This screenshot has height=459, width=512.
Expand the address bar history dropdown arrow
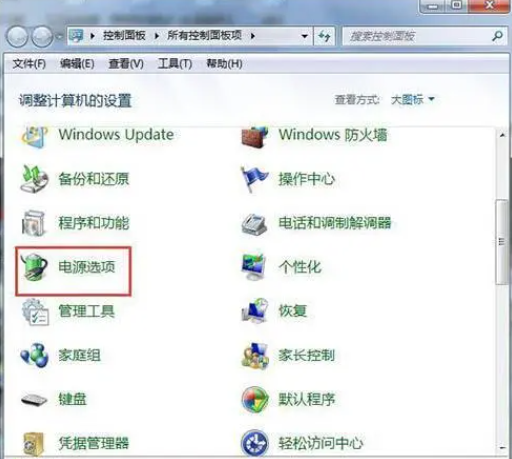304,36
